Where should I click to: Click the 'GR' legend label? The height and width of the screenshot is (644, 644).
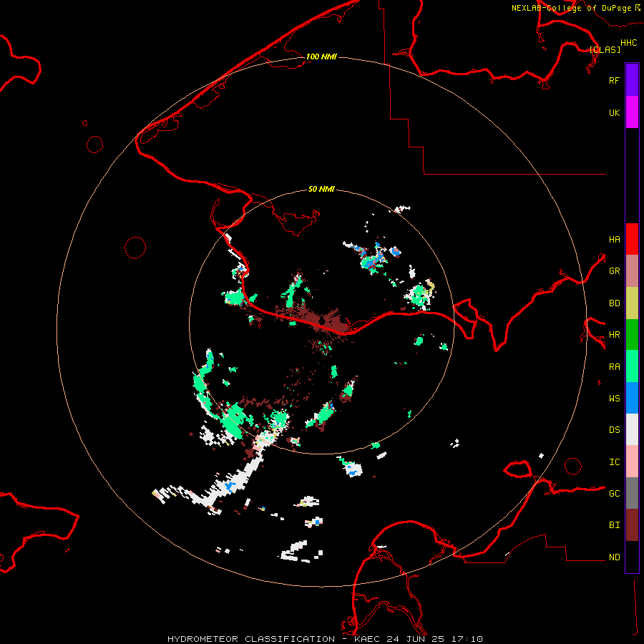point(614,271)
